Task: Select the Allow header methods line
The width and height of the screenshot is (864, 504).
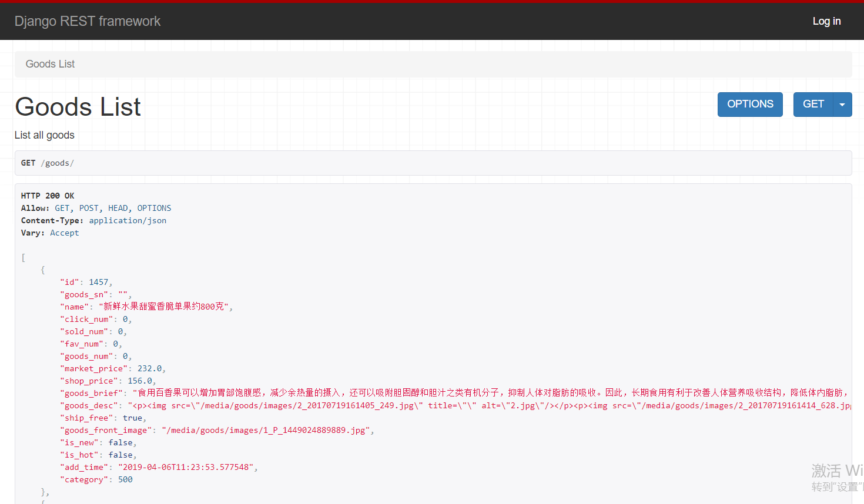Action: (x=96, y=208)
